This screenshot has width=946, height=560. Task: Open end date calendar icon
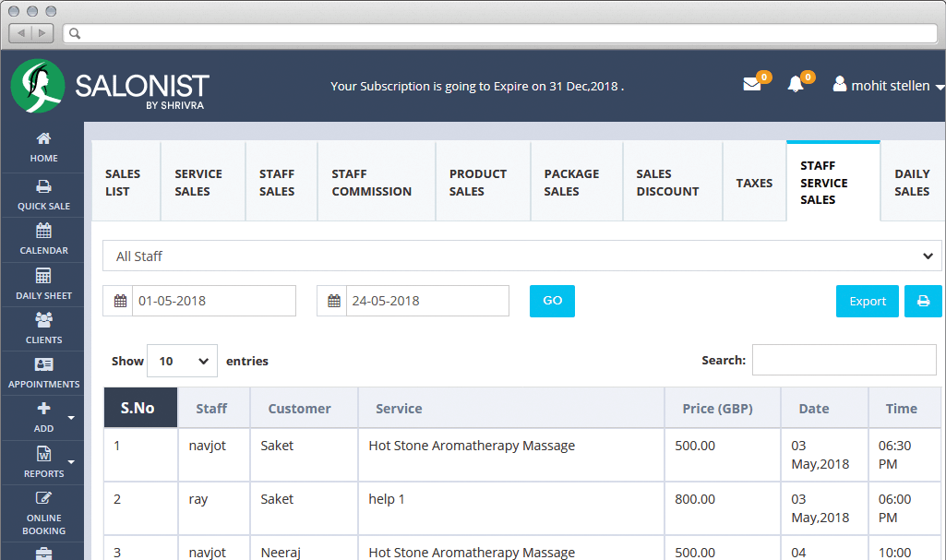333,301
